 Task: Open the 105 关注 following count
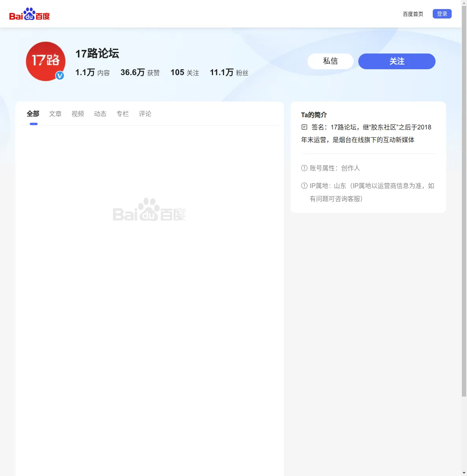click(x=185, y=72)
